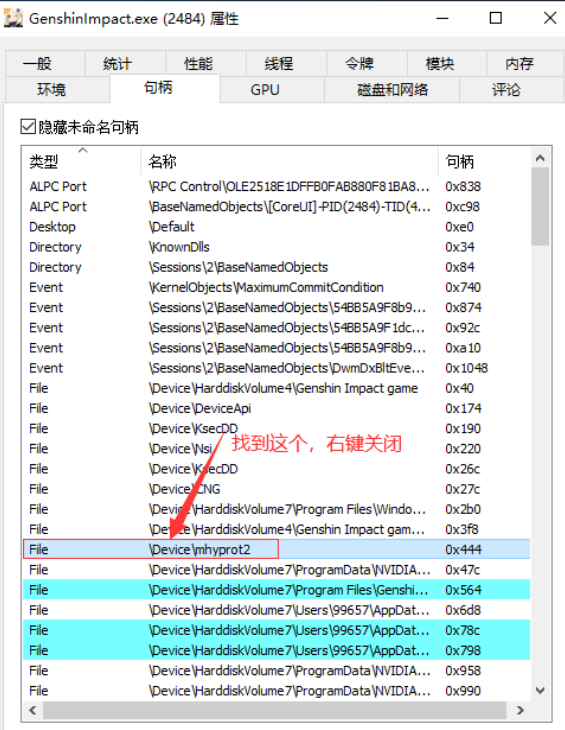This screenshot has width=565, height=730.
Task: Select the \Device\KsecDD row with handle 0x26c
Action: pos(276,469)
